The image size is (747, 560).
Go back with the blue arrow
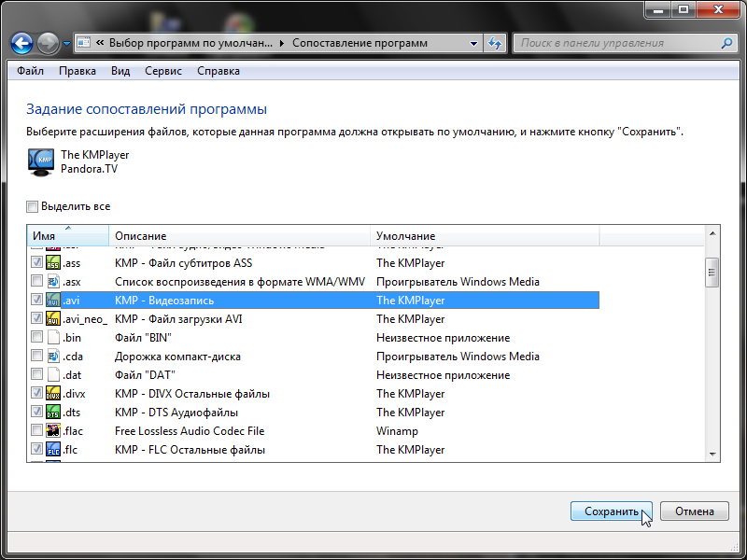point(21,43)
